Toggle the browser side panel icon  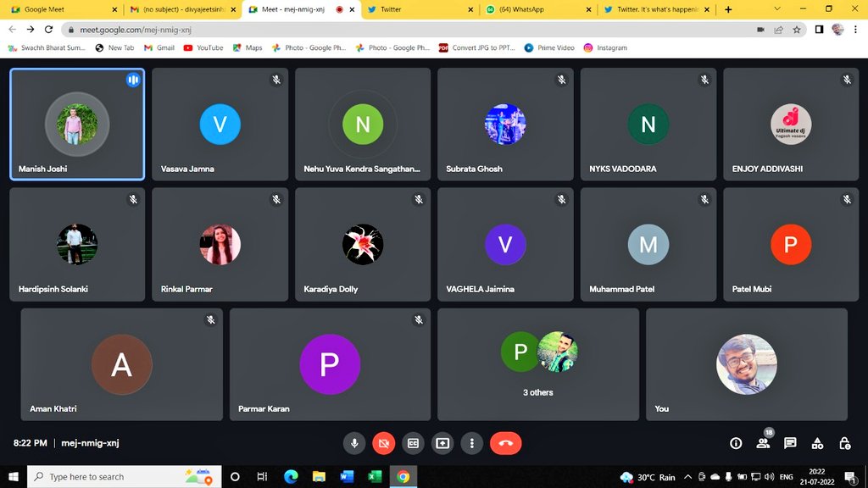(x=820, y=30)
